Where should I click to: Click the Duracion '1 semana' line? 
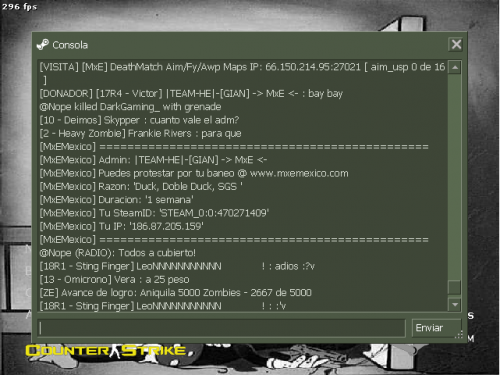coord(117,200)
